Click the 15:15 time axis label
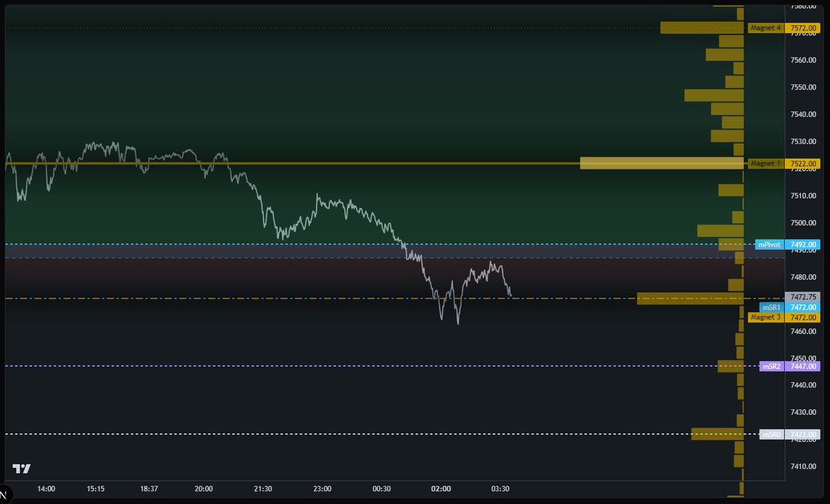This screenshot has width=830, height=504. (x=95, y=489)
